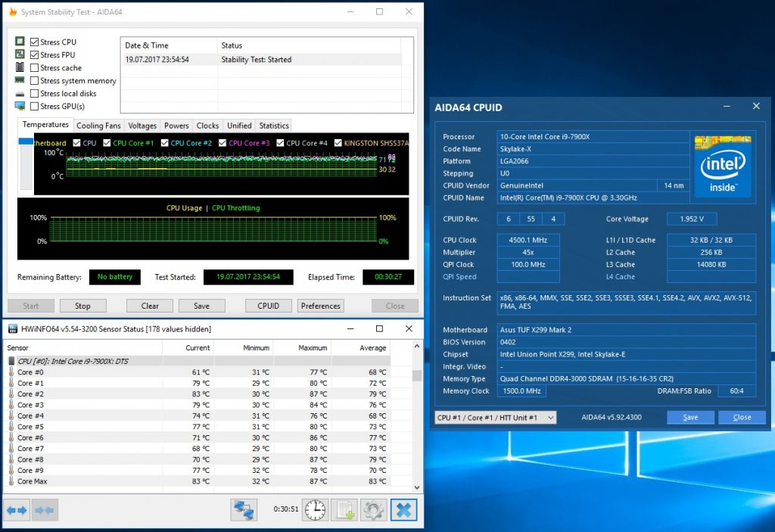Click the Stress cache chip icon

coord(20,67)
